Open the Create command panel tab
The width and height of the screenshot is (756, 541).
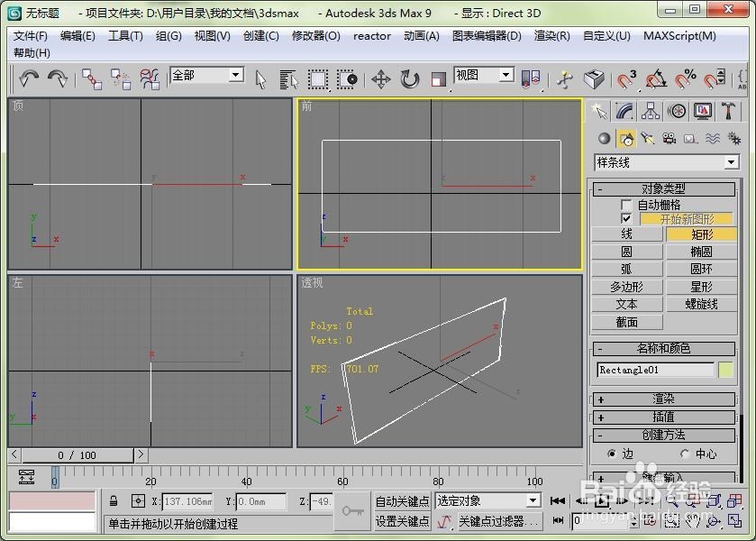599,112
